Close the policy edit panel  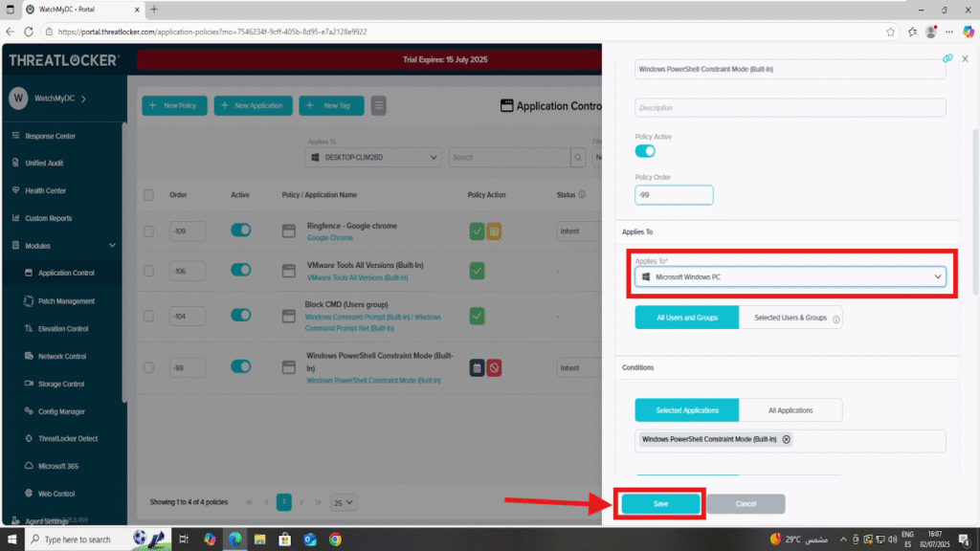pos(965,58)
